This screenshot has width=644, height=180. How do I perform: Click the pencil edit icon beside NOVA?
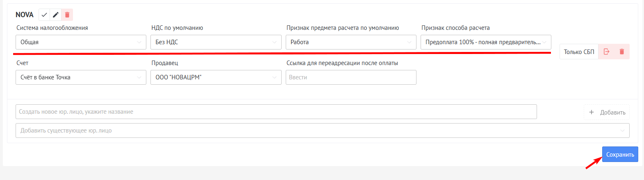(x=56, y=15)
